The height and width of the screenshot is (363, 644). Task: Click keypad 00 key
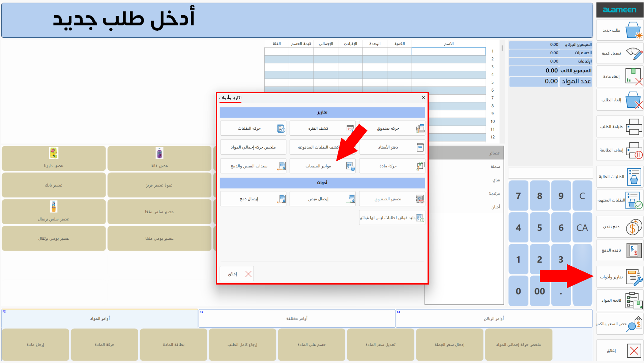[539, 291]
